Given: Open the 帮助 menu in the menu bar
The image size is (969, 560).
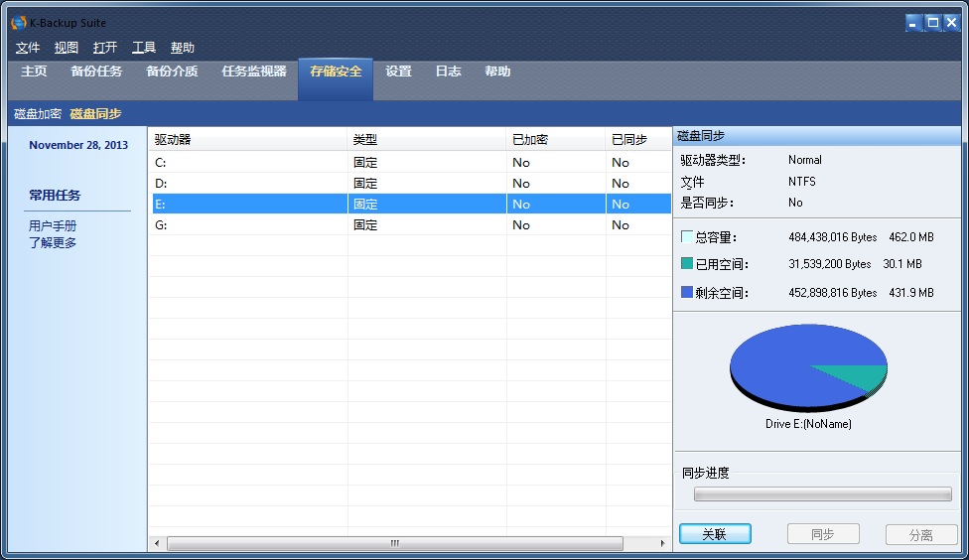Looking at the screenshot, I should 183,48.
